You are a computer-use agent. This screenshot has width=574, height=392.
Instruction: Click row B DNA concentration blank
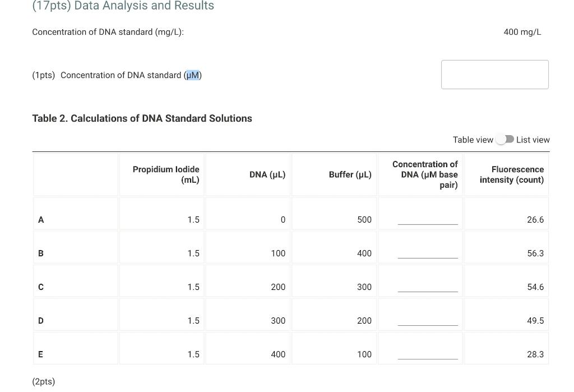[428, 253]
